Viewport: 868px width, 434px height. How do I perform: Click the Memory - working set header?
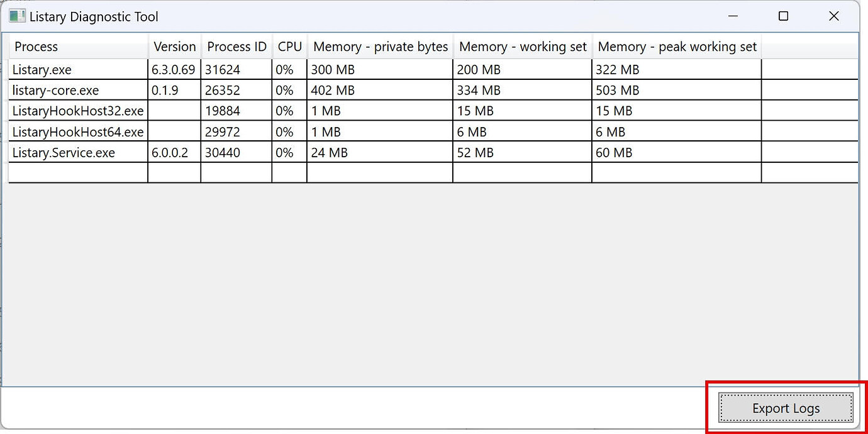[522, 46]
